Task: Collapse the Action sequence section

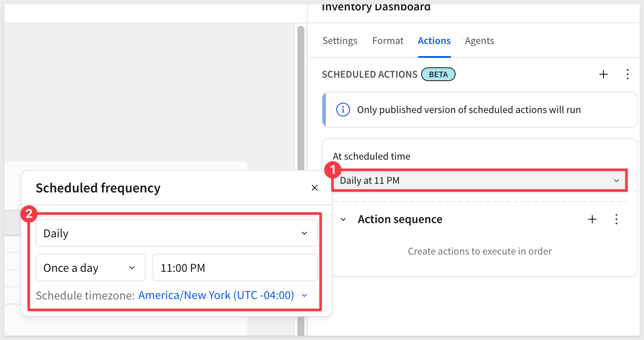Action: click(x=343, y=220)
